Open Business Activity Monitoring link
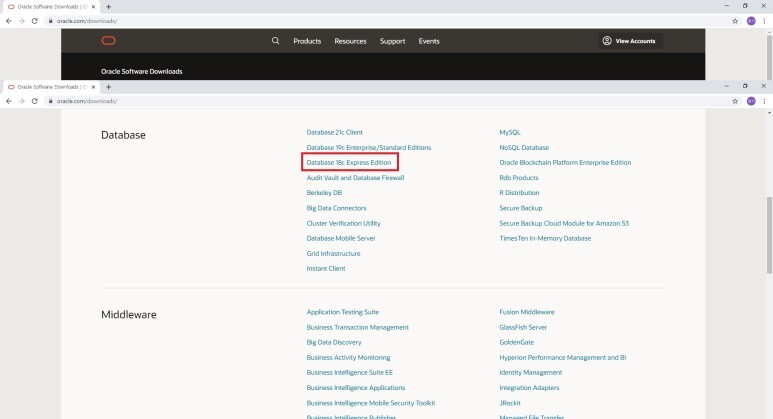This screenshot has height=419, width=773. coord(348,357)
